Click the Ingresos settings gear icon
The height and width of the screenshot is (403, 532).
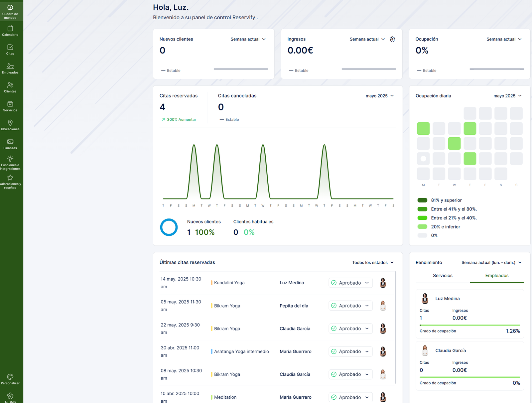click(392, 39)
